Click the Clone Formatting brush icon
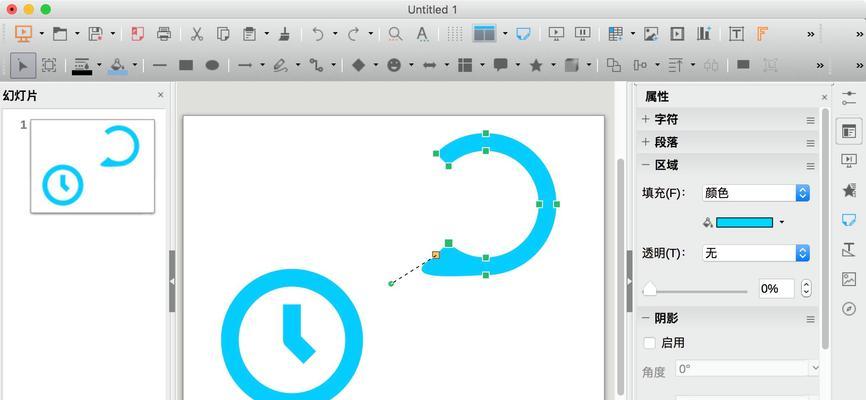Viewport: 866px width, 400px height. coord(284,34)
